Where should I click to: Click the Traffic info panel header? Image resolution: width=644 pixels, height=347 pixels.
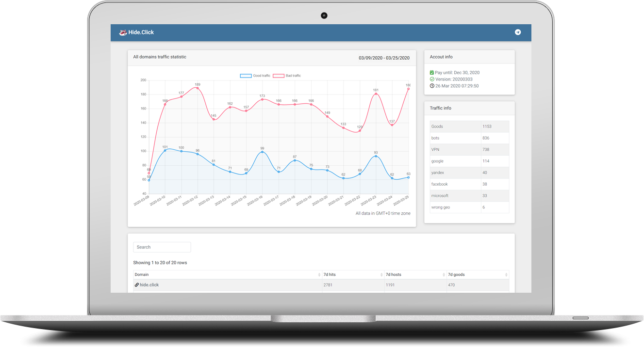[x=469, y=108]
